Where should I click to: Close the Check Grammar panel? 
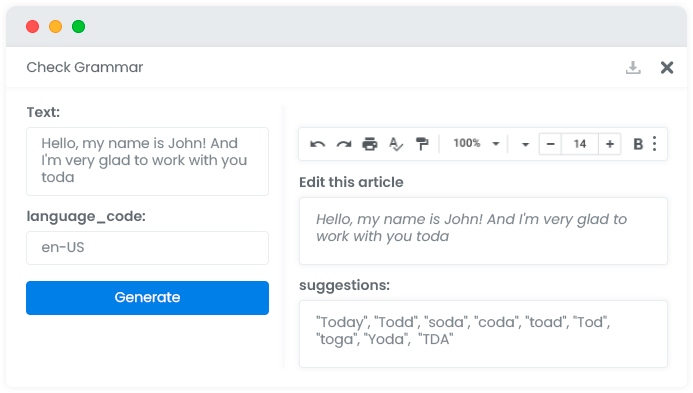666,68
